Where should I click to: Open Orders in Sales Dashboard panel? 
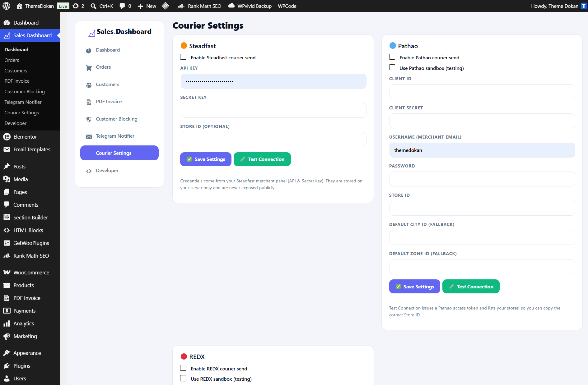(119, 67)
